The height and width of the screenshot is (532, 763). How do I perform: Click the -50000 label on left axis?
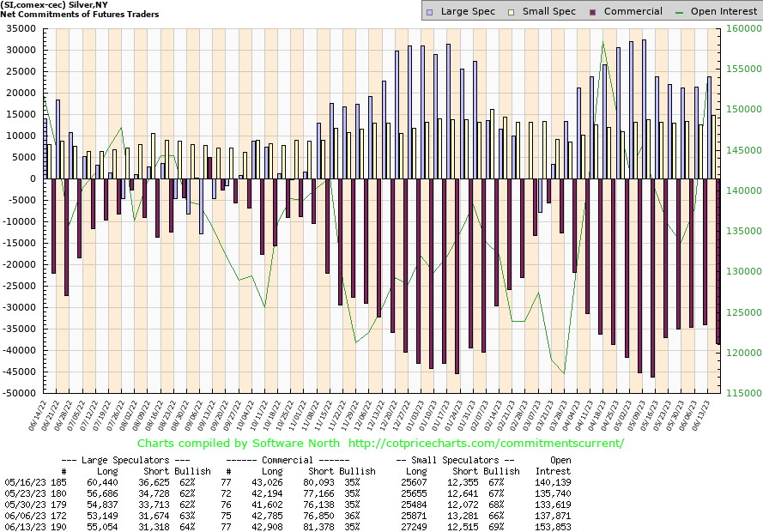pyautogui.click(x=21, y=394)
